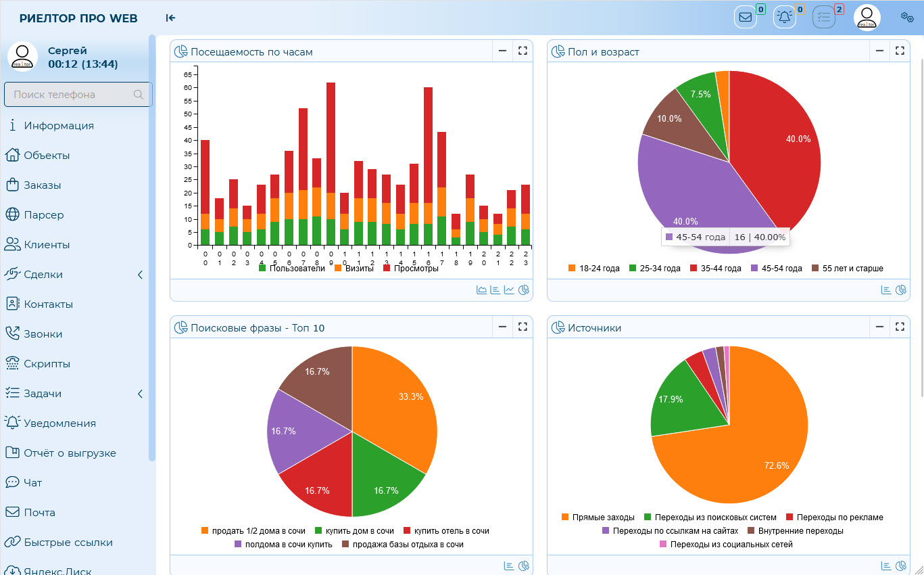Open the settings gears icon

coord(907,18)
